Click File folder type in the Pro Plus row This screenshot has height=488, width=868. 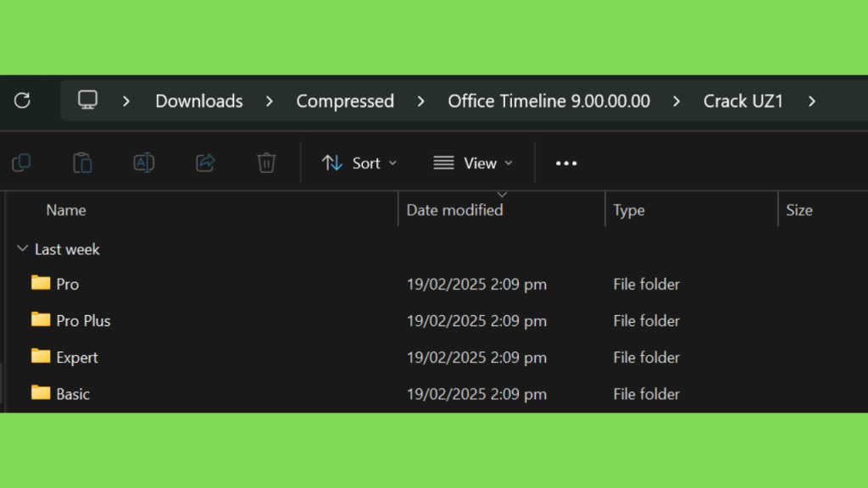pos(646,321)
